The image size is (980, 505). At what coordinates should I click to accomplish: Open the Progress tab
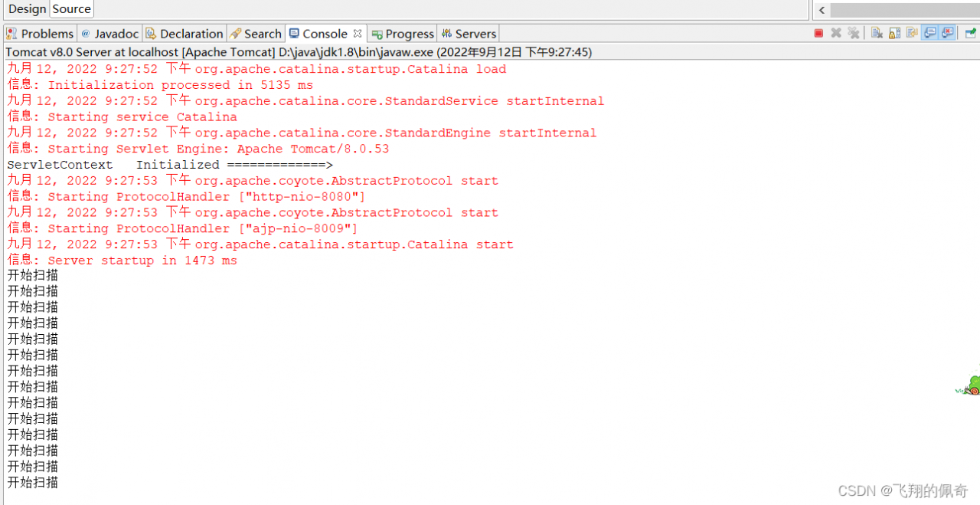[x=403, y=34]
